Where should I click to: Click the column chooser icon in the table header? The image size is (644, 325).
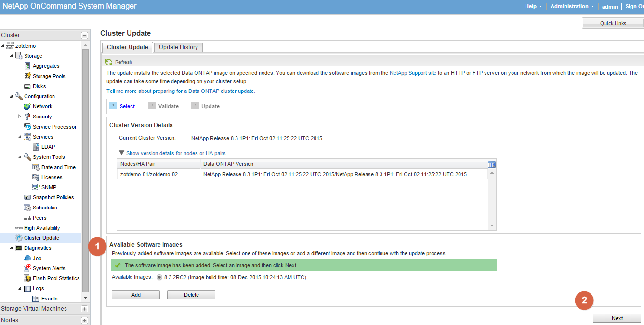pyautogui.click(x=492, y=164)
